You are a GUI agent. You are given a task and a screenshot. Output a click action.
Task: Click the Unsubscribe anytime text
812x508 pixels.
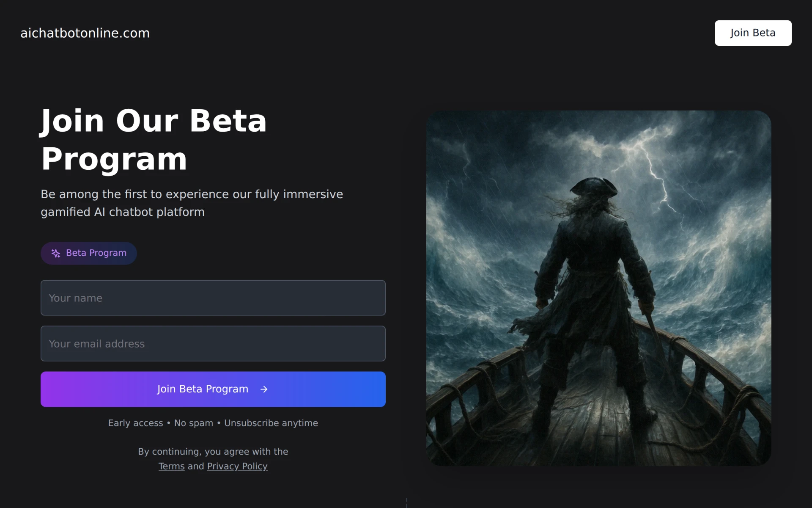tap(271, 423)
